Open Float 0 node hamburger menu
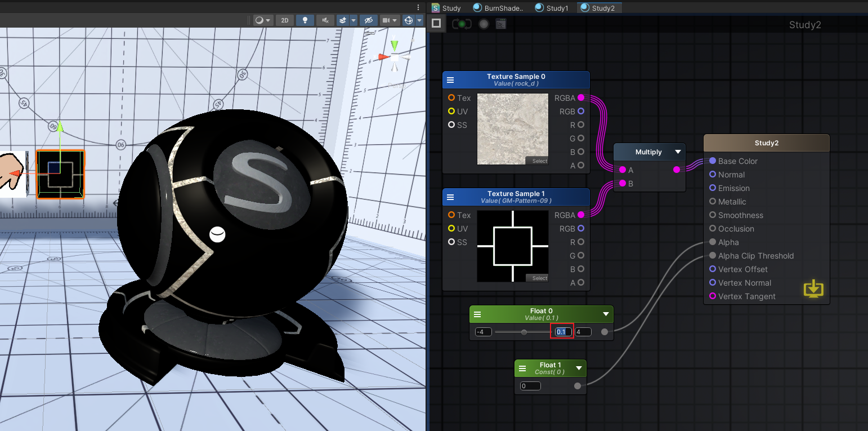This screenshot has width=868, height=431. tap(477, 314)
